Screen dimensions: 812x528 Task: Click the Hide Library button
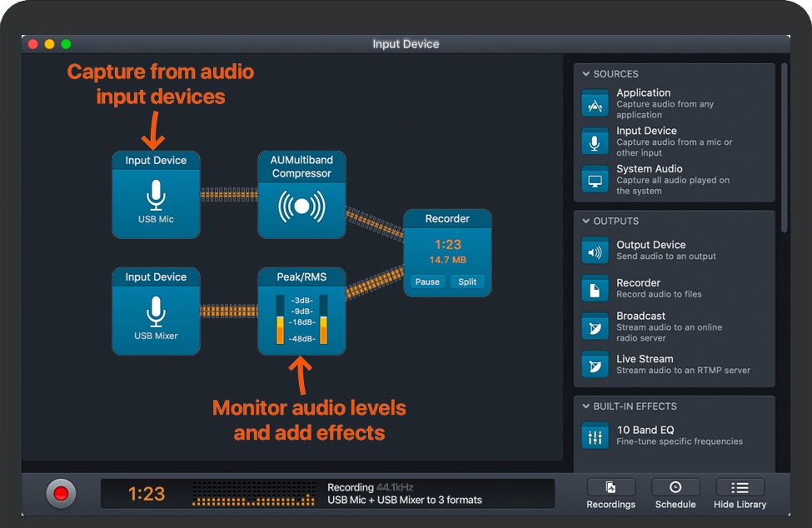pos(740,494)
